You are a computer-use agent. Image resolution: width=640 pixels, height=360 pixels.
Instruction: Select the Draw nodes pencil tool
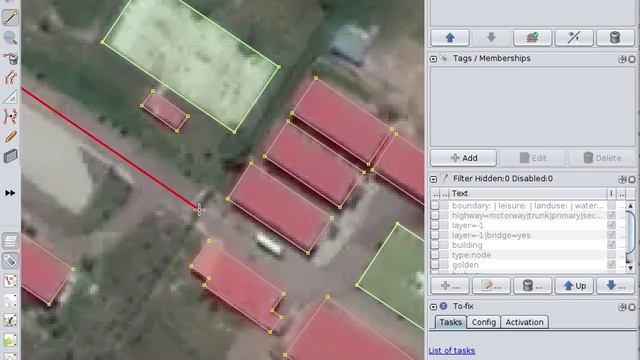(10, 18)
